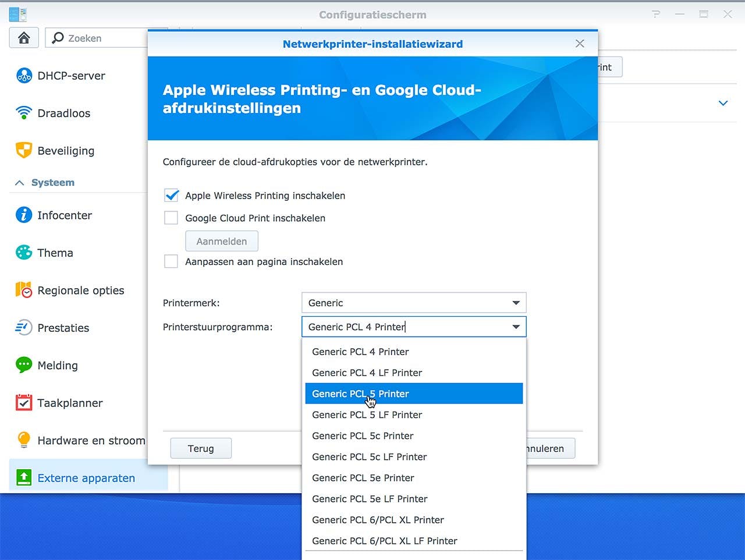Viewport: 745px width, 560px height.
Task: Close the Netwerkprinter-installatiewizard dialog
Action: [580, 44]
